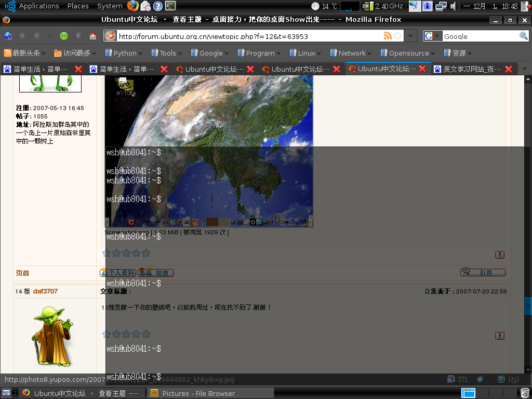The height and width of the screenshot is (399, 532).
Task: Go back one page
Action: coord(22,36)
